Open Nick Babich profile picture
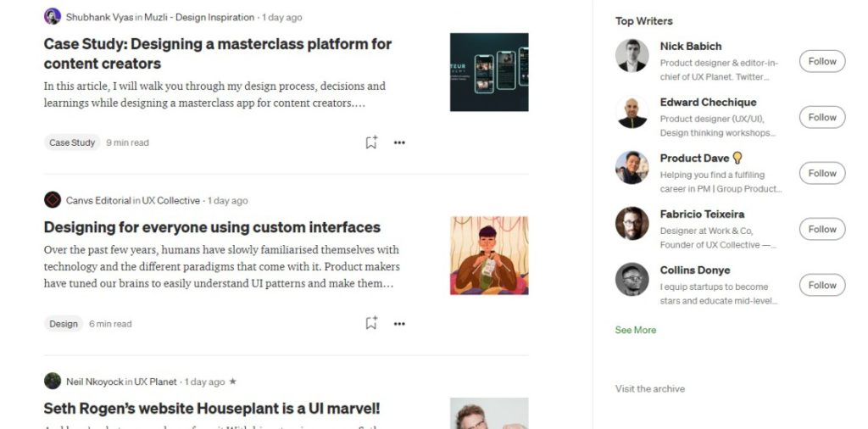 [632, 56]
